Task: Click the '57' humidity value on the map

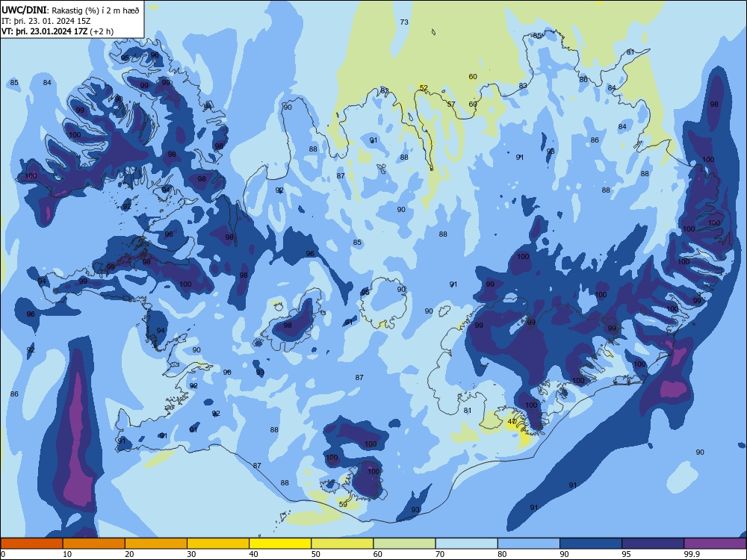Action: [x=451, y=104]
